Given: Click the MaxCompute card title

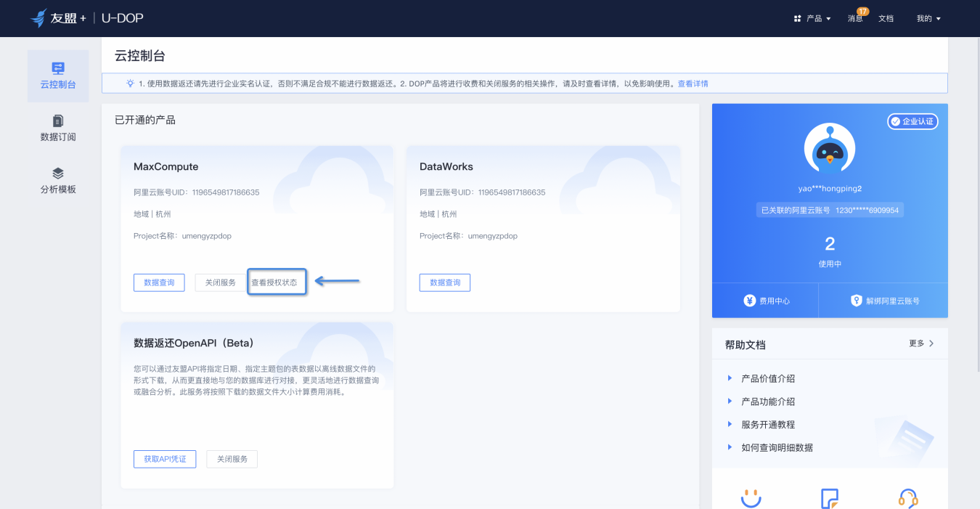Looking at the screenshot, I should (x=166, y=166).
